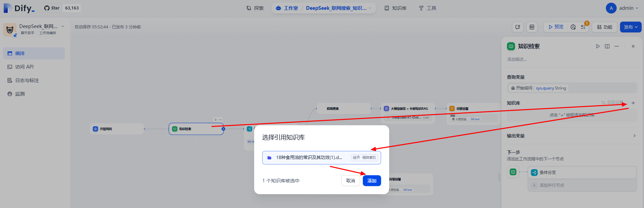The image size is (644, 208).
Task: Select the 条件分支 next step node
Action: (582, 173)
